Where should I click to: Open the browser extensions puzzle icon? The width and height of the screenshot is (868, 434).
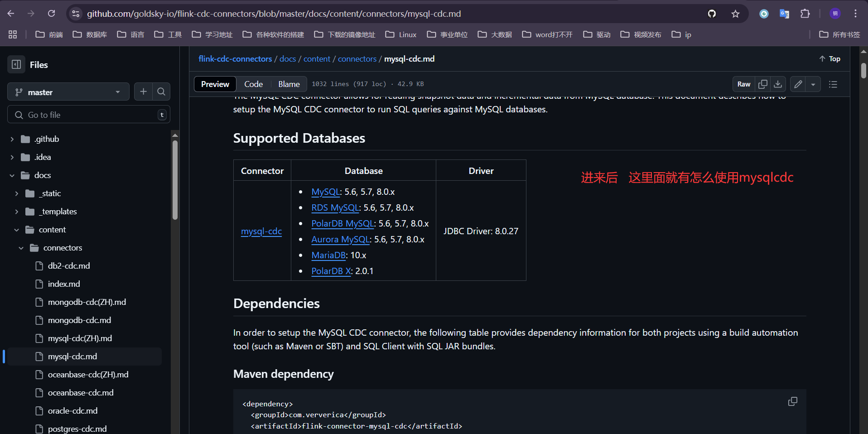(805, 14)
